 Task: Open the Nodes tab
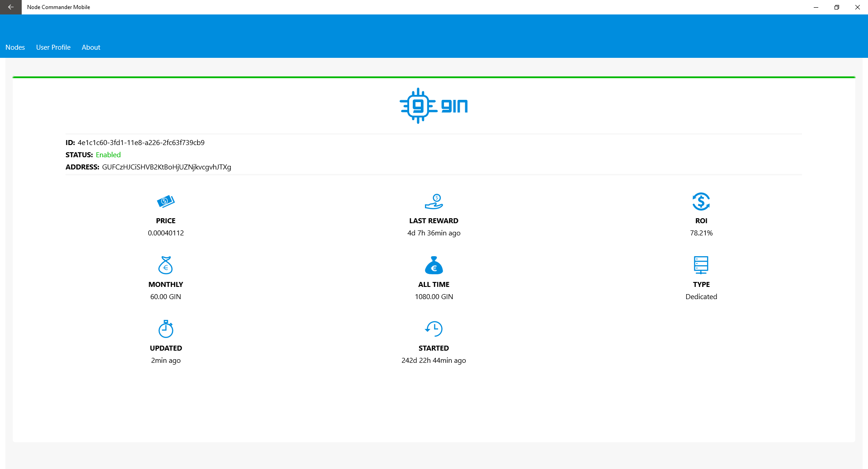15,47
